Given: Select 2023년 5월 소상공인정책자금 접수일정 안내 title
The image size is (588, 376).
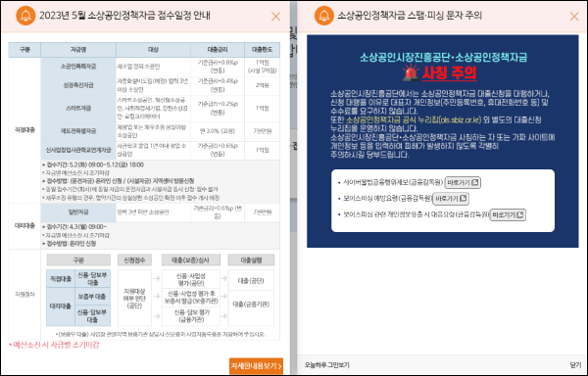Looking at the screenshot, I should click(x=124, y=16).
